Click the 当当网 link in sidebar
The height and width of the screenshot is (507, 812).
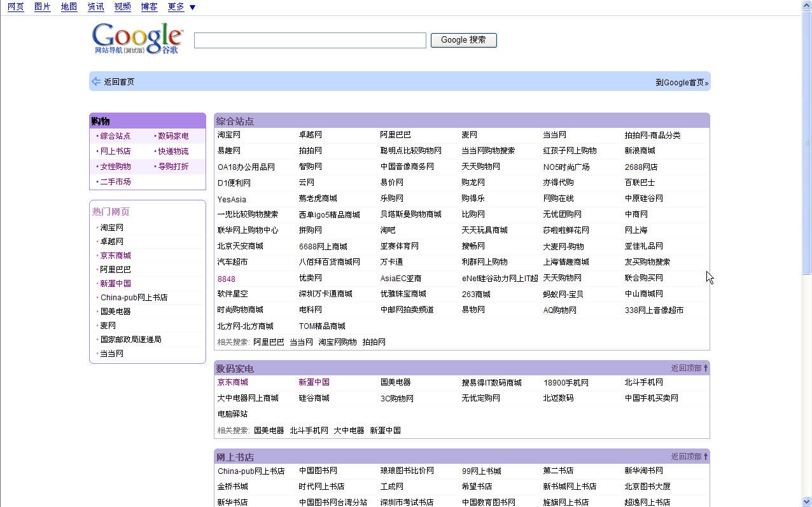112,353
